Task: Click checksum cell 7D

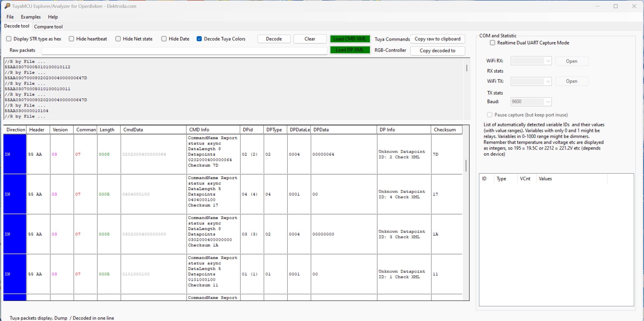Action: [x=447, y=154]
